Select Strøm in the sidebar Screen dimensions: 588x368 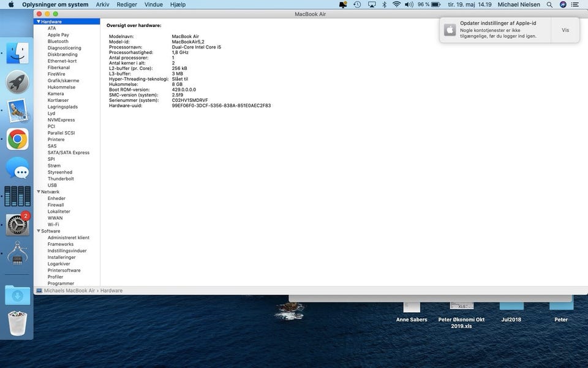coord(54,166)
